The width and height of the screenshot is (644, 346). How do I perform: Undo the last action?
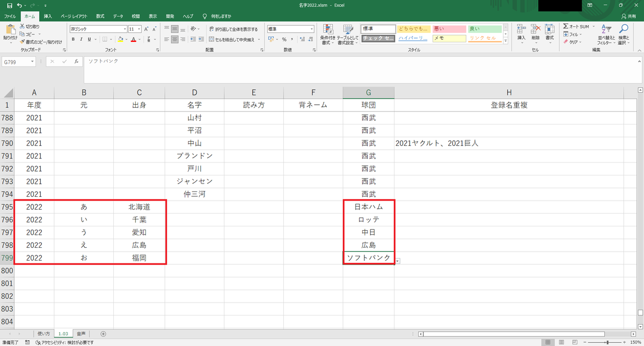(x=20, y=5)
